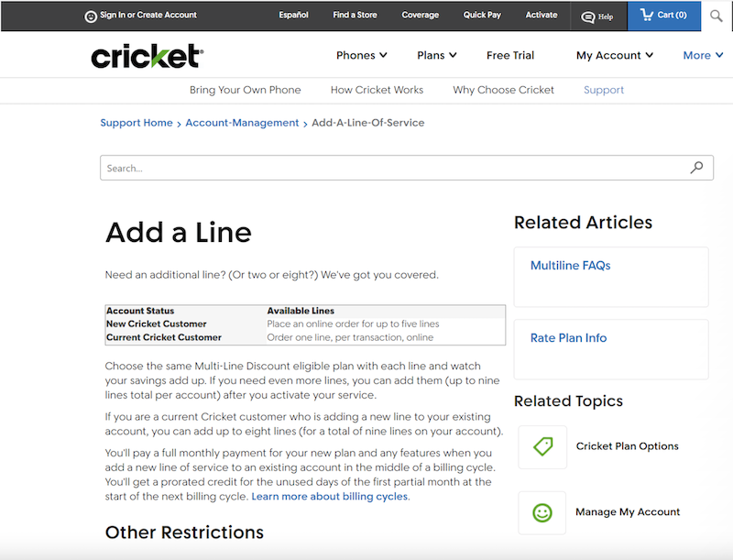Viewport: 733px width, 560px height.
Task: Switch language to Español
Action: [293, 16]
